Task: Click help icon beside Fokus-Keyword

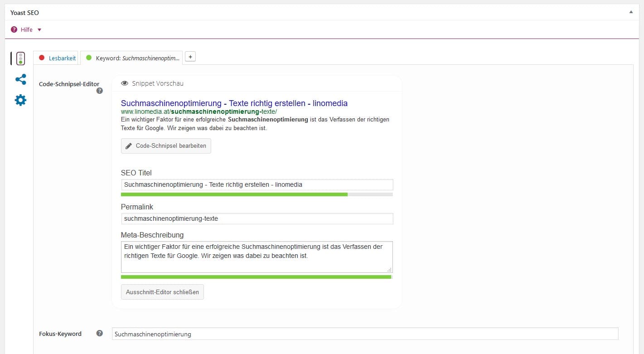Action: tap(100, 334)
